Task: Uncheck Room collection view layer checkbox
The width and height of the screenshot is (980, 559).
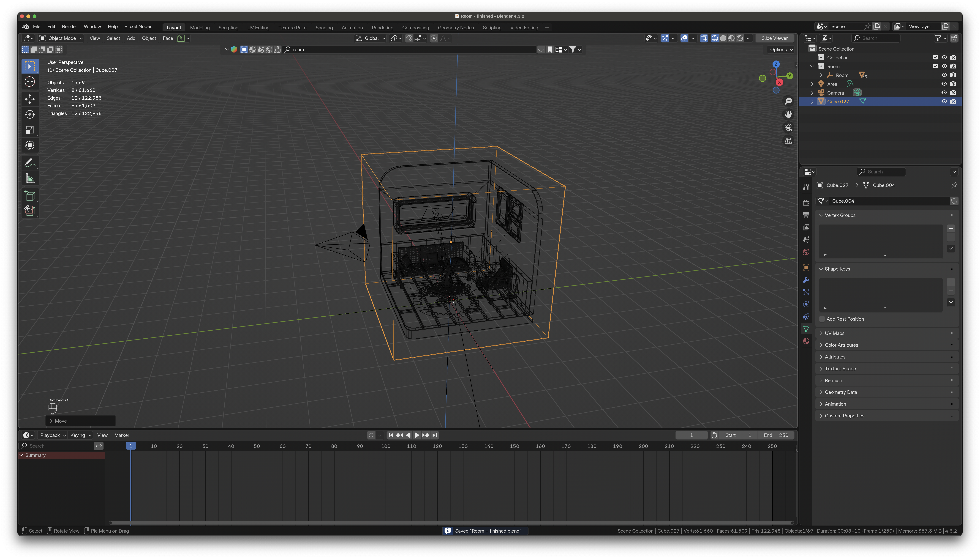Action: click(936, 66)
